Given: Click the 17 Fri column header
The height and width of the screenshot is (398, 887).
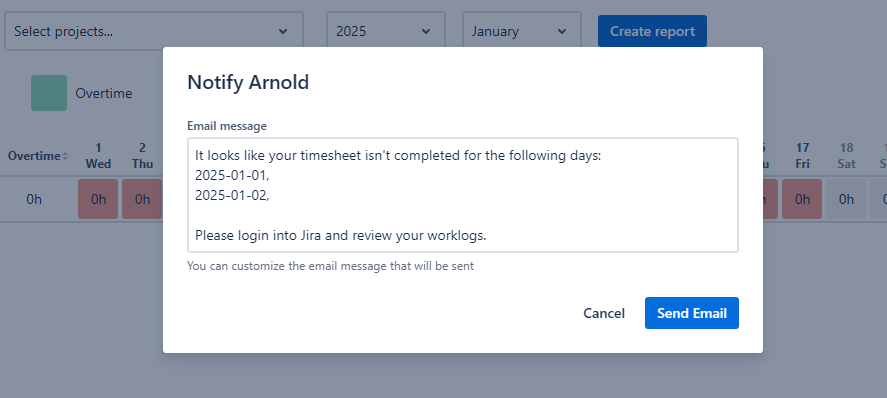Looking at the screenshot, I should point(802,156).
